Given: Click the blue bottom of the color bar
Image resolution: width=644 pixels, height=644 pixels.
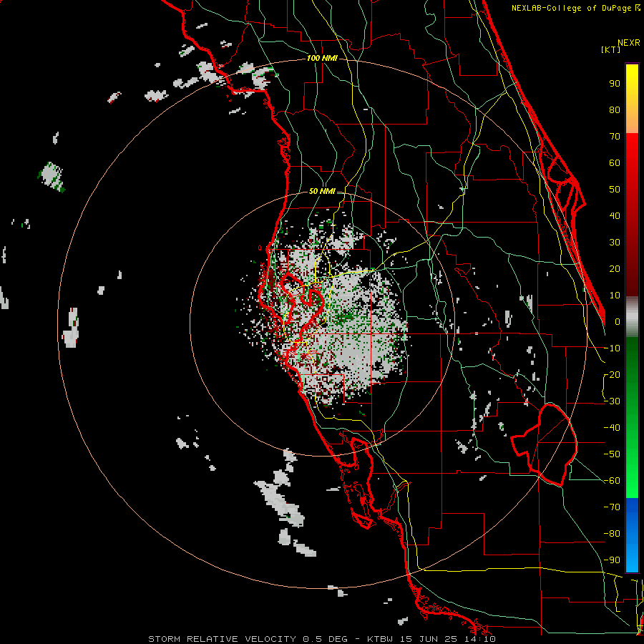Looking at the screenshot, I should coord(632,535).
